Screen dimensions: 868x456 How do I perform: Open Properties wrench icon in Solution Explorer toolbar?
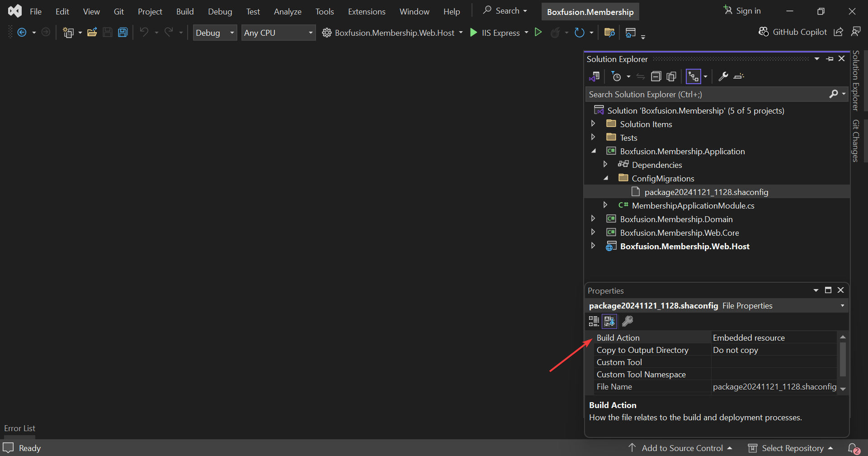point(723,76)
